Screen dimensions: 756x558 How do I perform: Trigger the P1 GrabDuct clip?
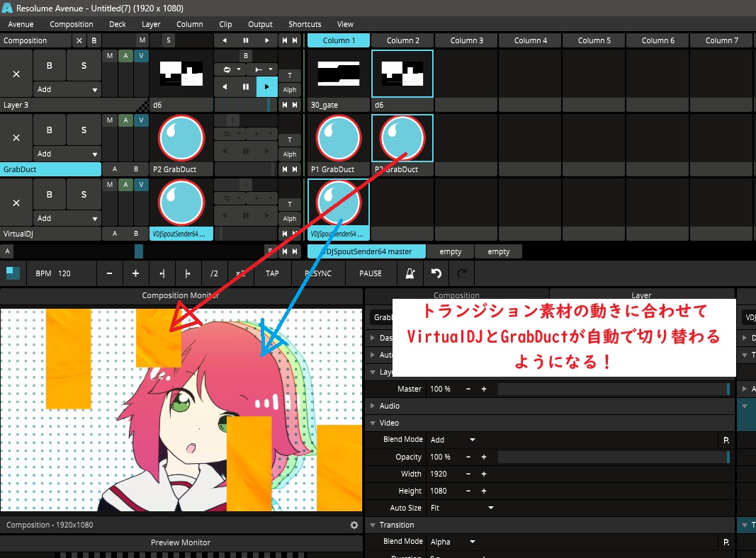click(339, 138)
